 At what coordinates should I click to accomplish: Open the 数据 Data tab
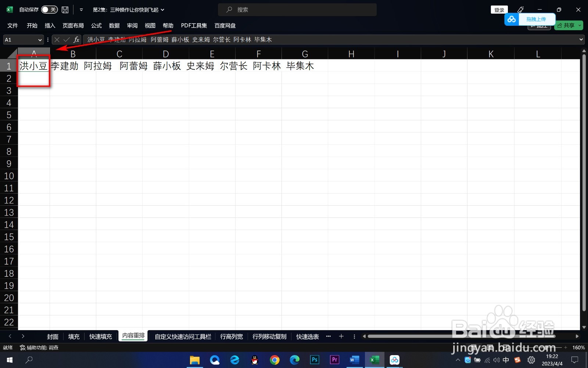tap(114, 25)
